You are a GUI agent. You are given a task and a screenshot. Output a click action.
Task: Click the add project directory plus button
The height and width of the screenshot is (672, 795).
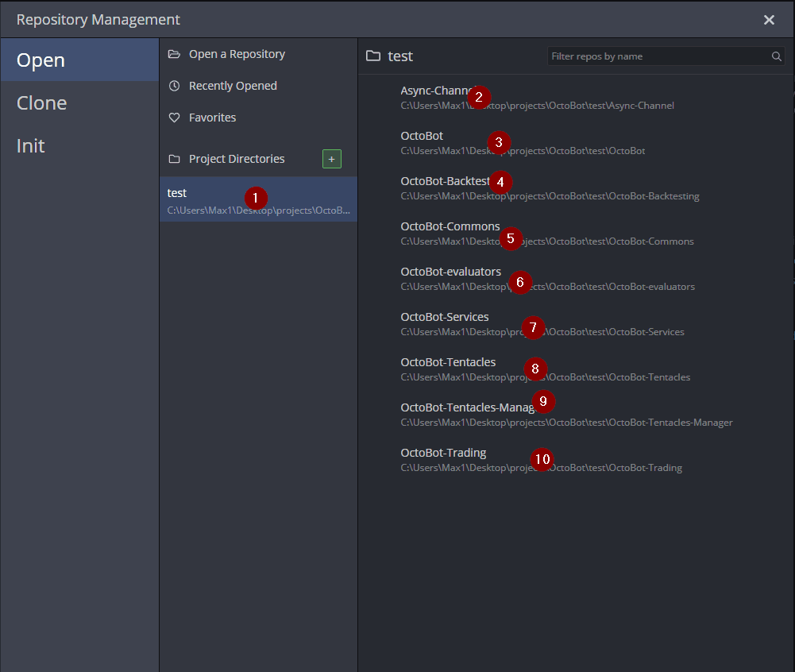point(332,159)
